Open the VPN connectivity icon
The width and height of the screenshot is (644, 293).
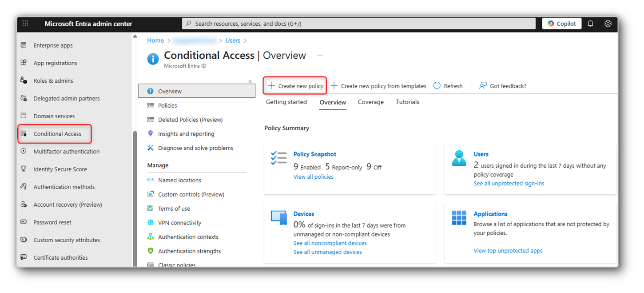coord(151,223)
